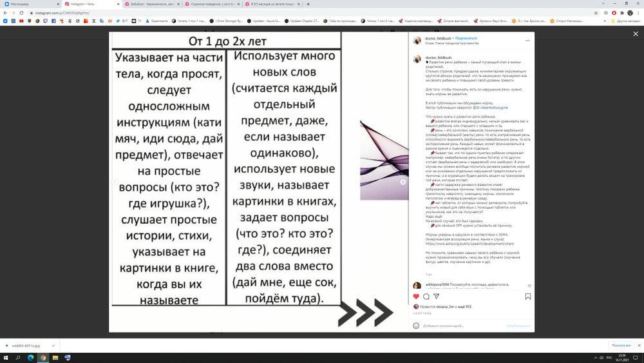The height and width of the screenshot is (363, 644).
Task: Open YouTube bookmark icon
Action: (x=21, y=21)
